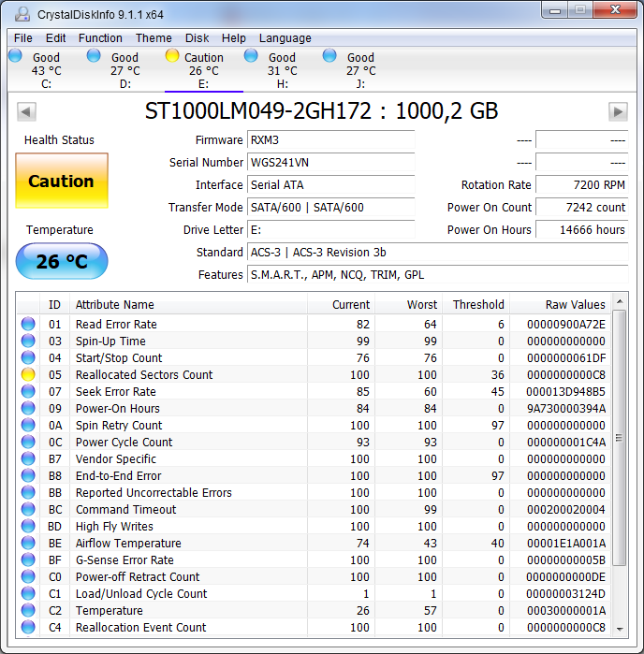Open the Theme menu
Image resolution: width=644 pixels, height=654 pixels.
pyautogui.click(x=154, y=38)
